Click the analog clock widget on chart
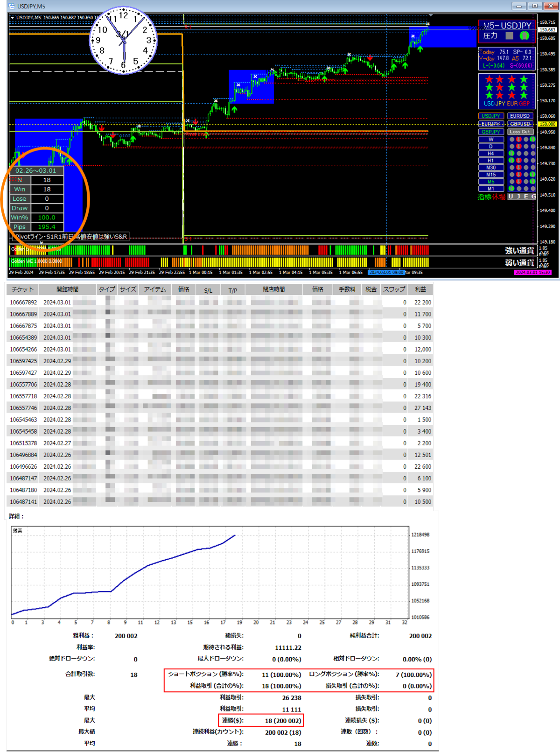Screen dimensions: 560x752 coord(123,40)
